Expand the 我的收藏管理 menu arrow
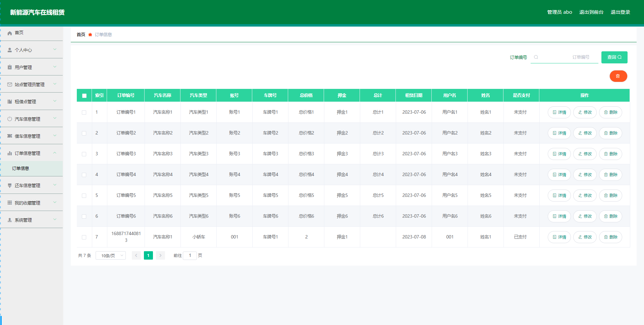644x325 pixels. pos(55,202)
